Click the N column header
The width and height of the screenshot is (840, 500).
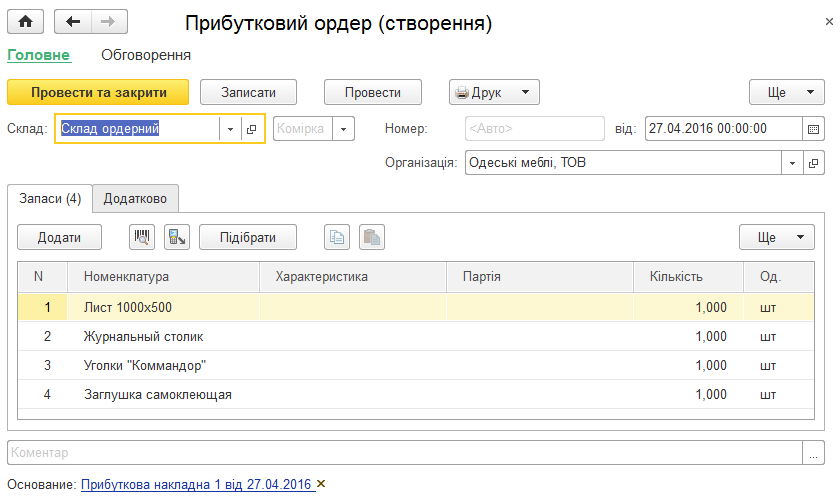pos(42,277)
